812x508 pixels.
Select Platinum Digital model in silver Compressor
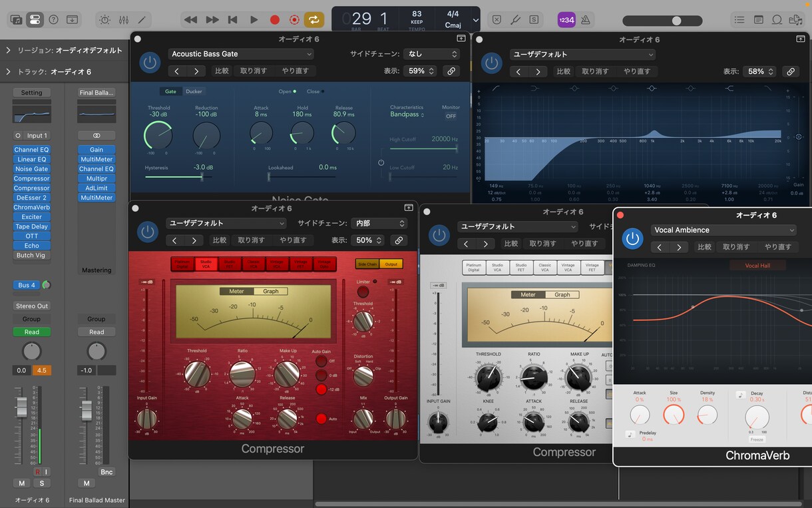pyautogui.click(x=474, y=267)
